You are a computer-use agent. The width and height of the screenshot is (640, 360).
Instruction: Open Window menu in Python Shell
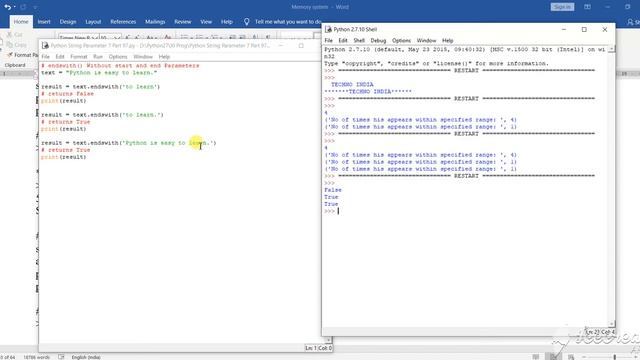427,40
